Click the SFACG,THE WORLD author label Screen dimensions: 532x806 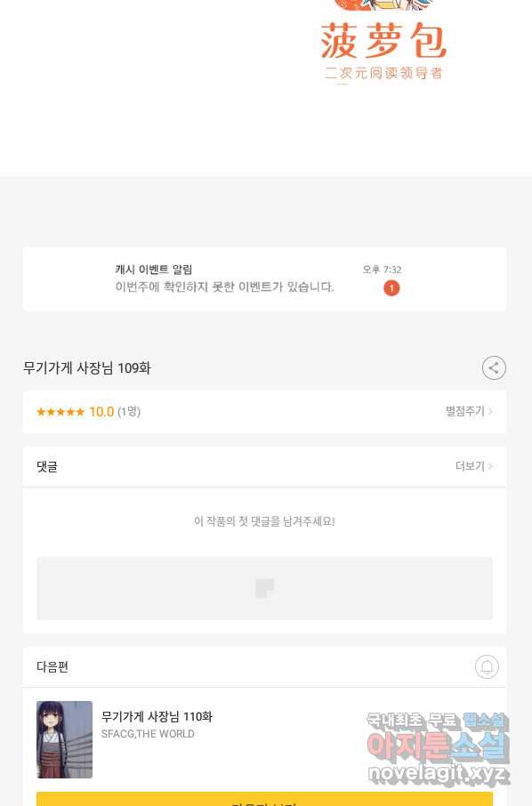tap(148, 734)
